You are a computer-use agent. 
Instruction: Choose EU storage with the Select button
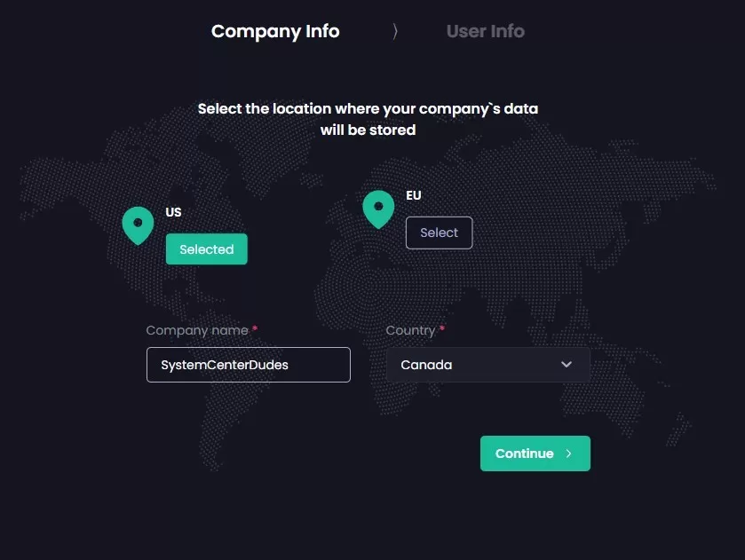[x=439, y=233]
